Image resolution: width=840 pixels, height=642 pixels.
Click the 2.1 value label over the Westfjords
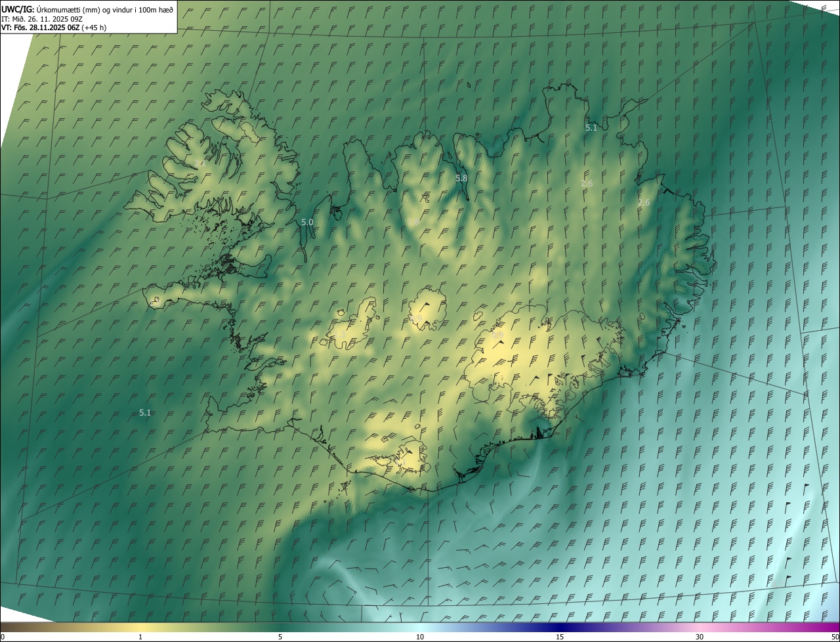(199, 163)
